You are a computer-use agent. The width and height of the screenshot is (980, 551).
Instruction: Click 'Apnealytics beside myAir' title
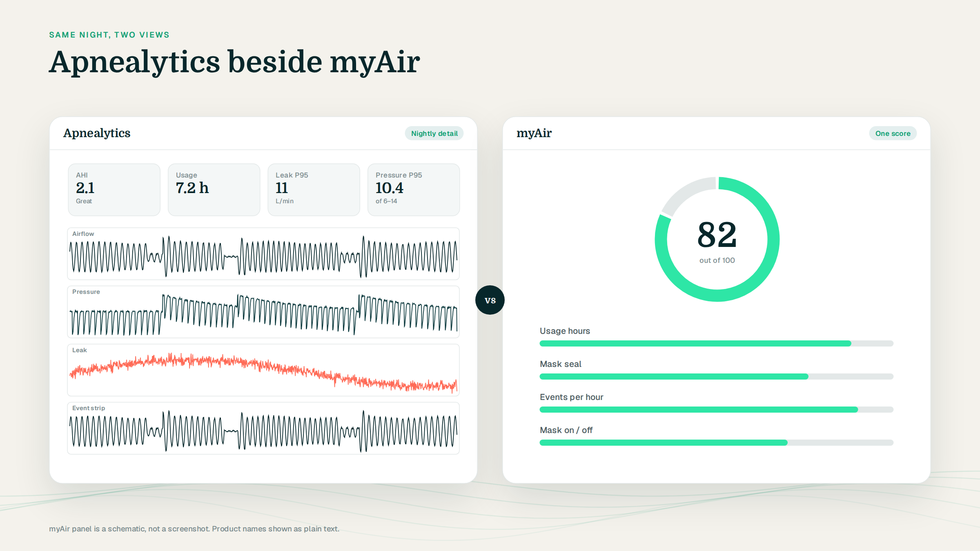click(x=234, y=62)
